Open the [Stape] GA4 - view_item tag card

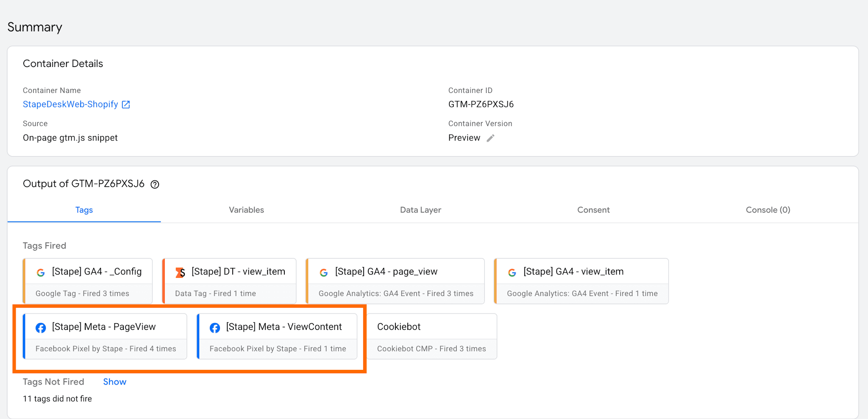pos(581,281)
